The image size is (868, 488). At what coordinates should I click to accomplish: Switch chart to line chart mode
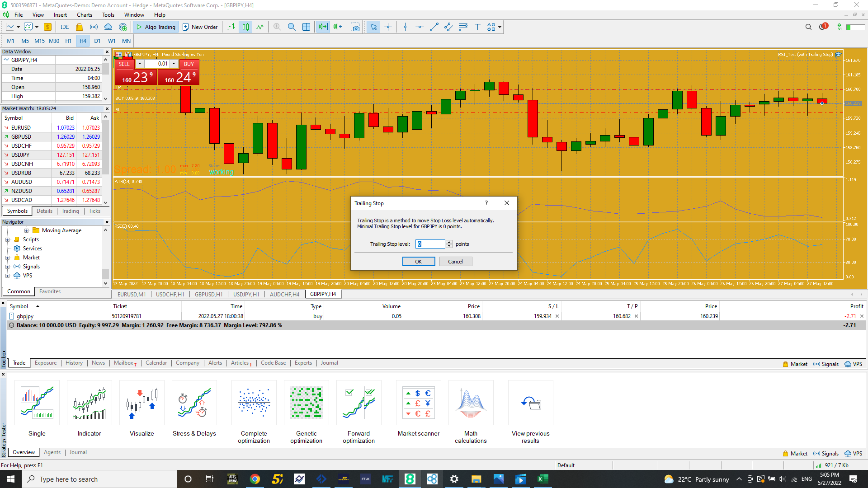click(x=260, y=27)
